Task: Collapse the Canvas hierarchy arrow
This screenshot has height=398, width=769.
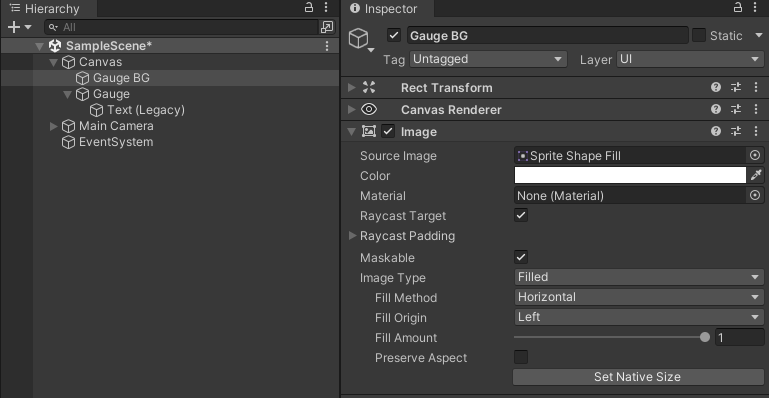Action: 54,62
